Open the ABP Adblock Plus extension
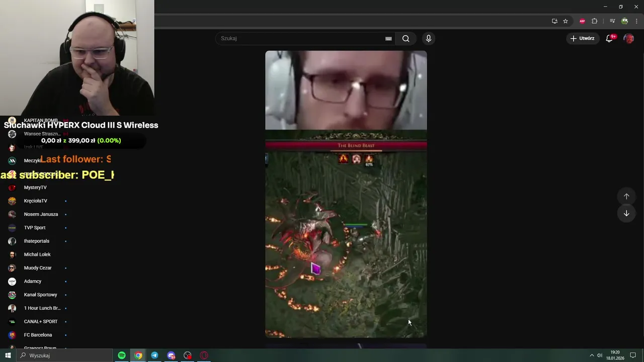 tap(582, 21)
